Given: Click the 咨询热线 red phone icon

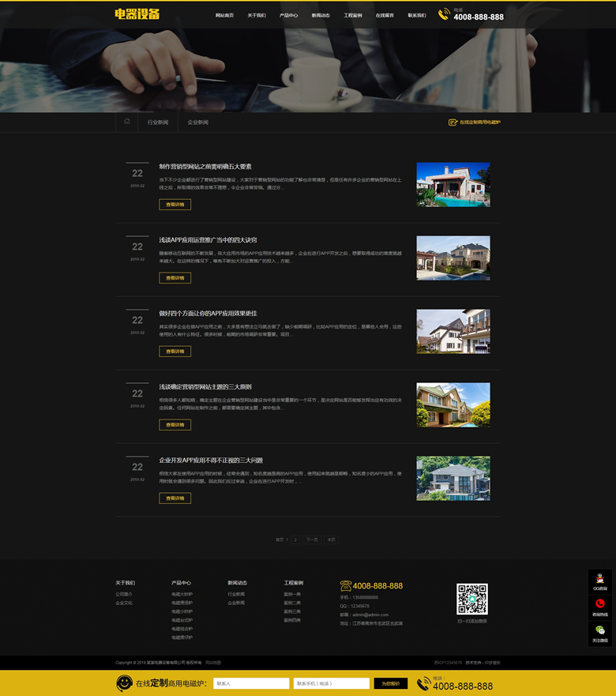Looking at the screenshot, I should [600, 604].
